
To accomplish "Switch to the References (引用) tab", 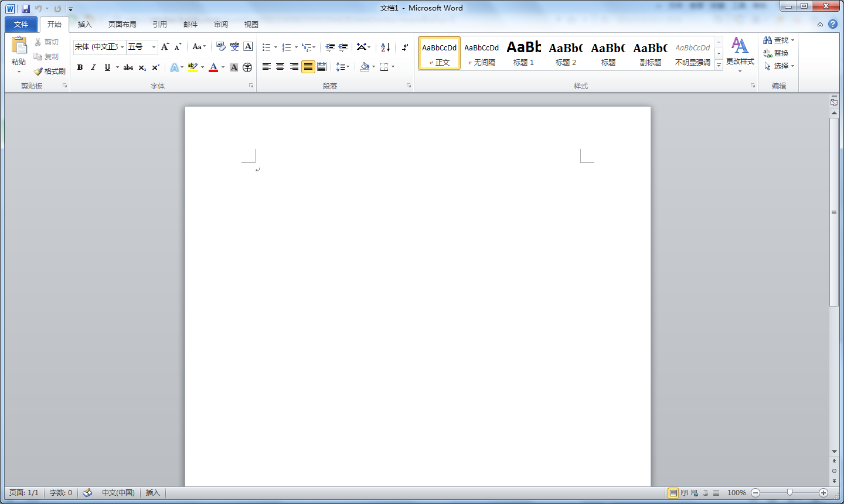I will click(159, 24).
